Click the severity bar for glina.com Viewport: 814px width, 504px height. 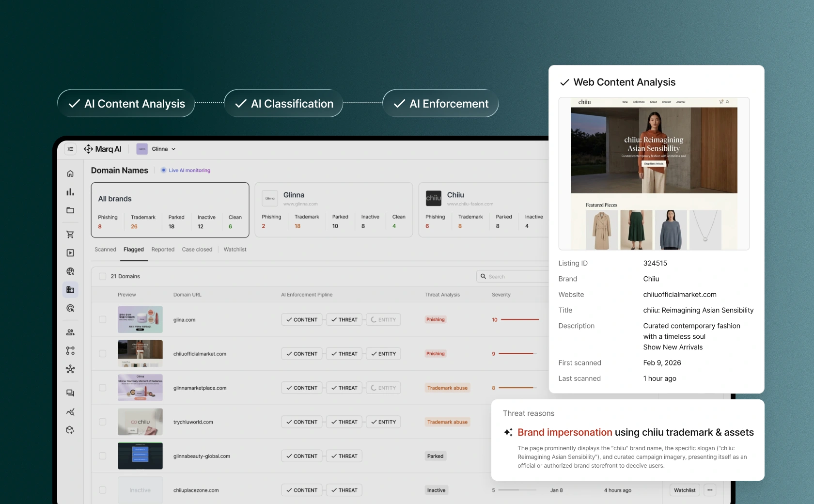tap(520, 319)
